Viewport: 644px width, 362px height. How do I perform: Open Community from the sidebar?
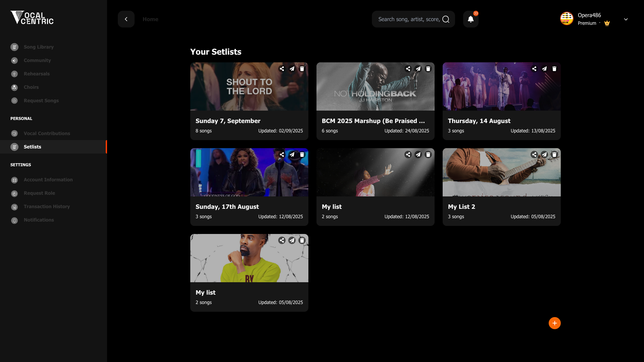click(37, 60)
